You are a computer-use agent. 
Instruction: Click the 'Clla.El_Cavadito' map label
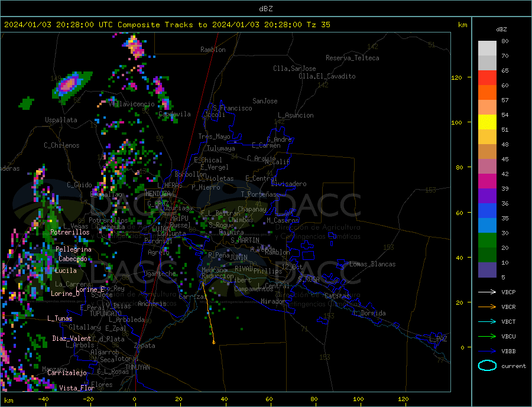pyautogui.click(x=327, y=76)
